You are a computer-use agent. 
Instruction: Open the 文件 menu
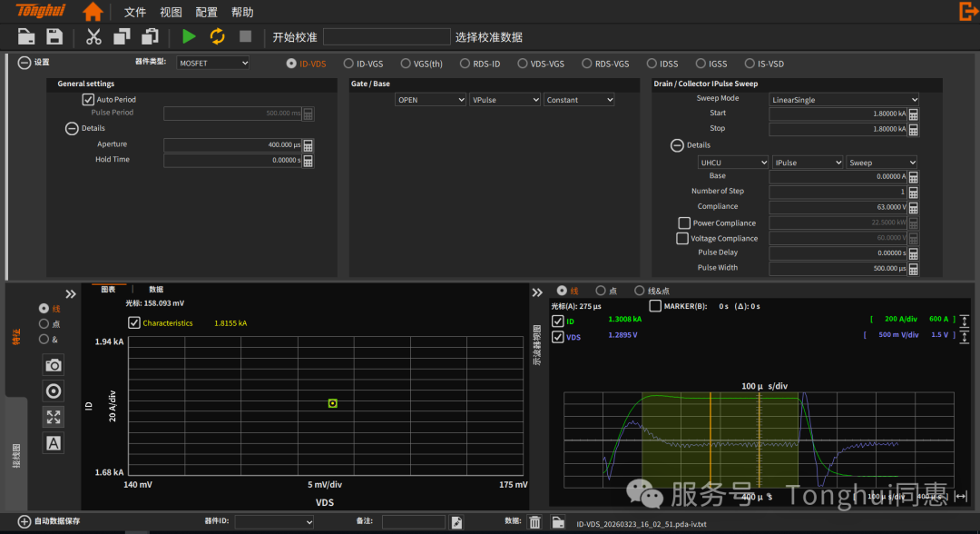point(134,13)
